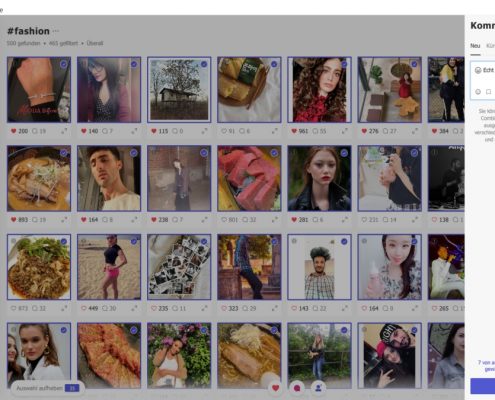Image resolution: width=495 pixels, height=400 pixels.
Task: Open options menu next to #fashion title
Action: [56, 31]
